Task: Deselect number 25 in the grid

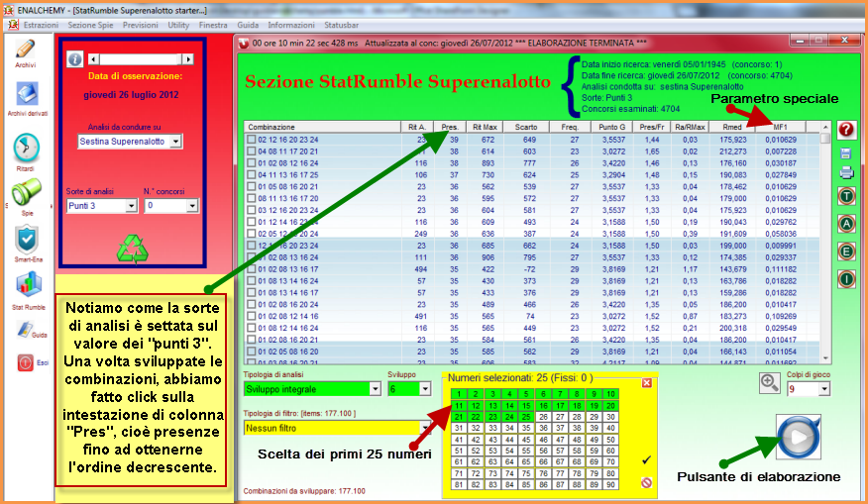Action: pyautogui.click(x=526, y=417)
